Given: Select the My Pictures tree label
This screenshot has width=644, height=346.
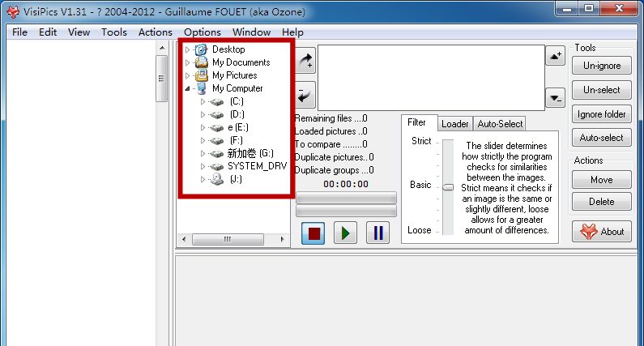Looking at the screenshot, I should [235, 75].
